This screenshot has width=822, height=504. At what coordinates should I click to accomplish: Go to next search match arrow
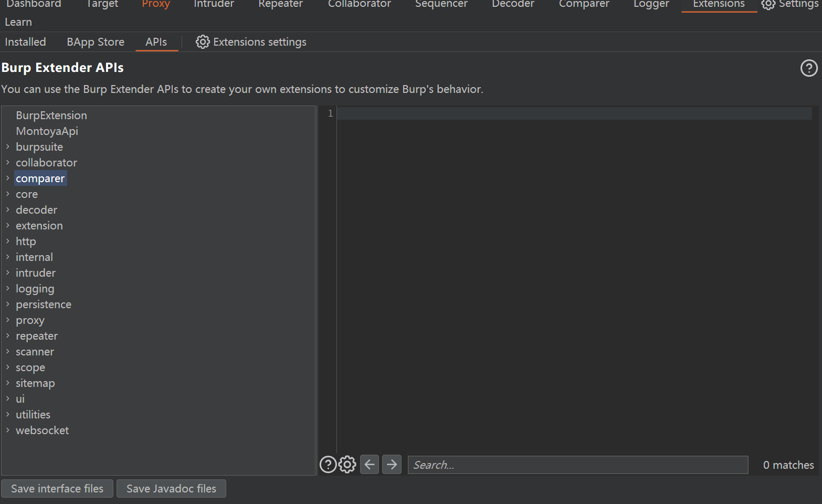tap(392, 465)
